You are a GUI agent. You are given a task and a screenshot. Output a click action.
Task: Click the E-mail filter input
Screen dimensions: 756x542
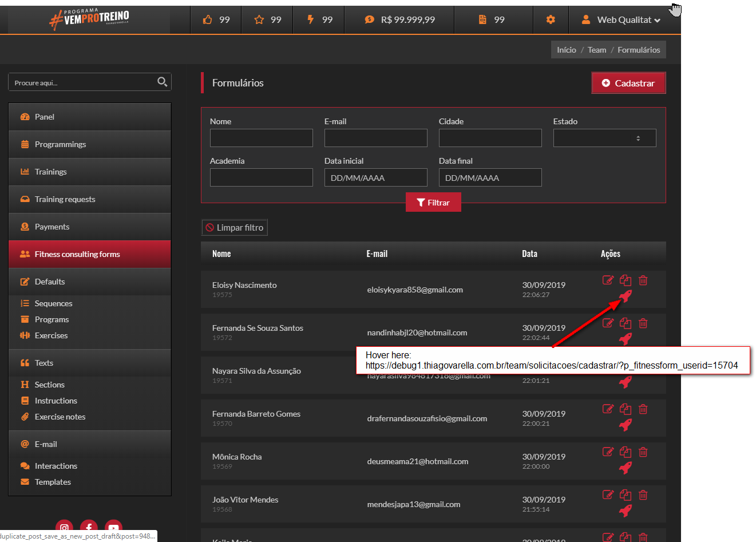376,138
